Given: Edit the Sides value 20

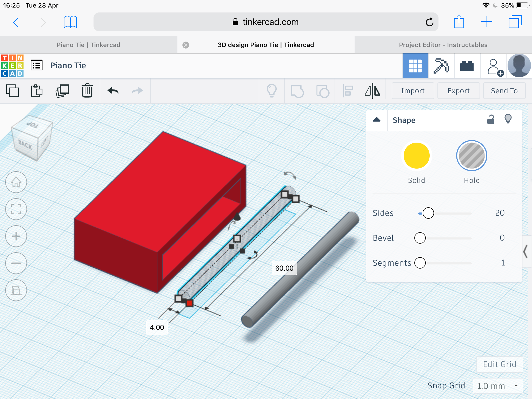Looking at the screenshot, I should 500,213.
